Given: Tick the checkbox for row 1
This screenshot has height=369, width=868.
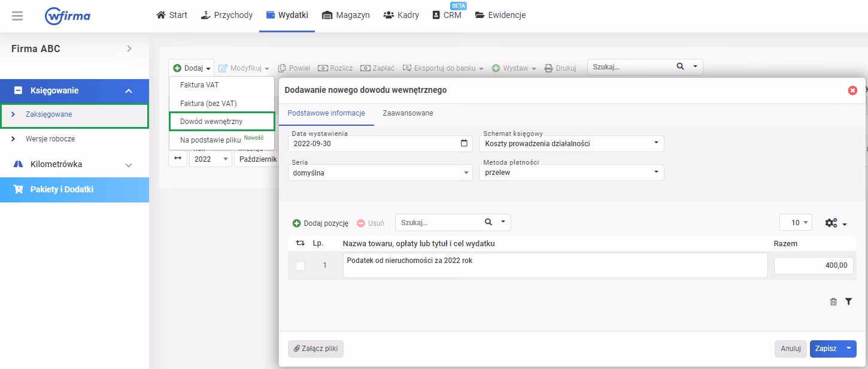Looking at the screenshot, I should [x=301, y=265].
